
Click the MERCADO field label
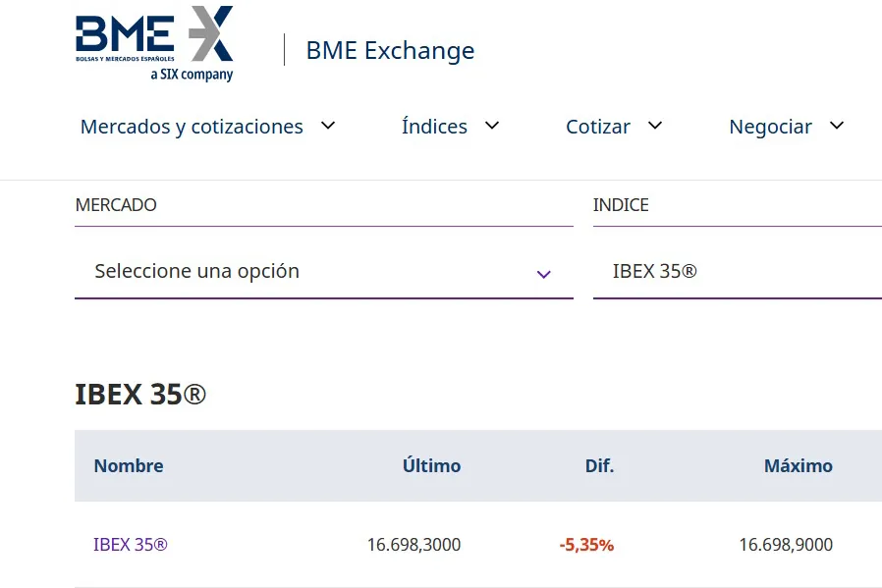coord(115,204)
